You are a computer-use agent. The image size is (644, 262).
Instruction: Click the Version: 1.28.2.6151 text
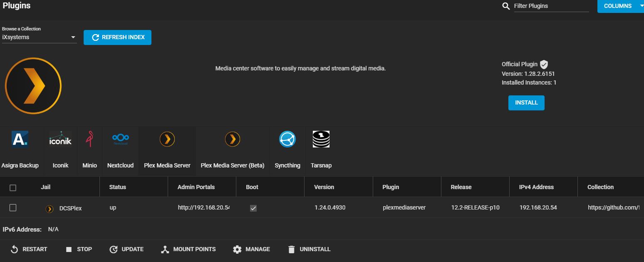tap(528, 73)
